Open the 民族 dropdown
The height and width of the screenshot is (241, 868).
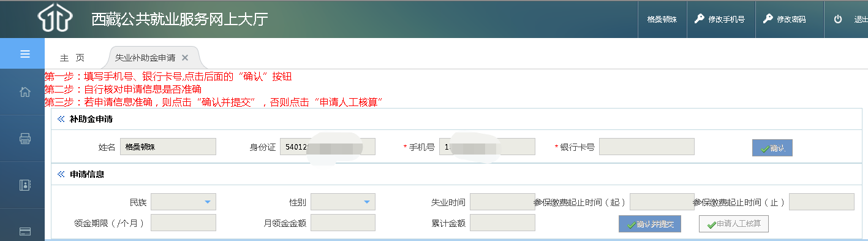click(183, 202)
